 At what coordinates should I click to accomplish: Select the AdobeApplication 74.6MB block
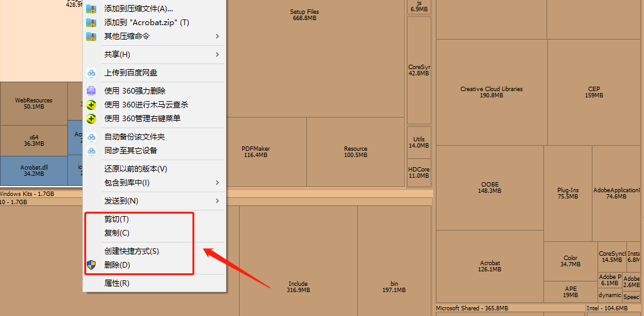coord(616,193)
